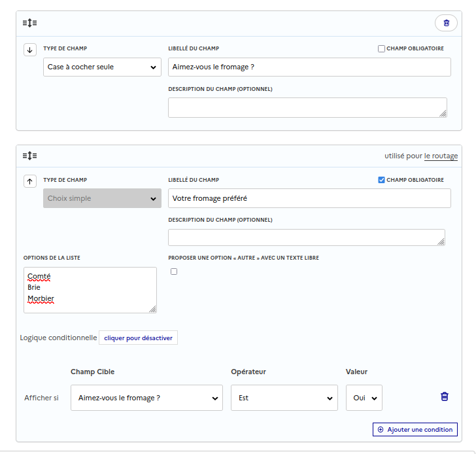Move the second field up with the arrow
Image resolution: width=476 pixels, height=454 pixels.
pyautogui.click(x=30, y=181)
